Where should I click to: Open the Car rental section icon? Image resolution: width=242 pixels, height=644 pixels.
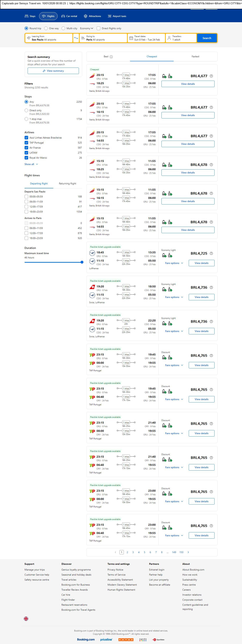pos(63,16)
